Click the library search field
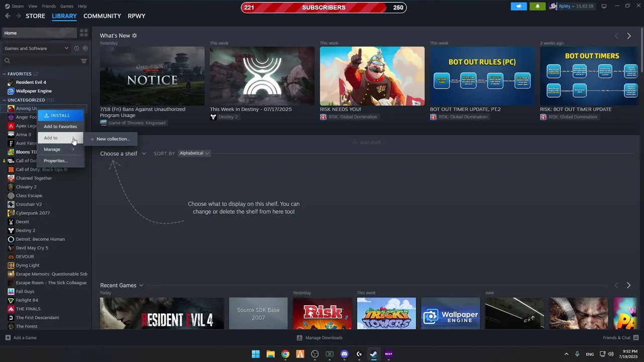The image size is (644, 362). 40,61
